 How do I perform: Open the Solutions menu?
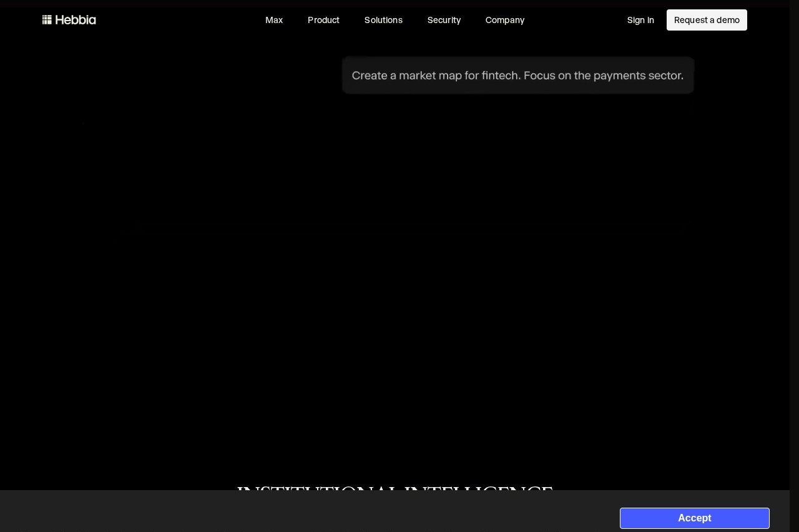click(x=383, y=20)
